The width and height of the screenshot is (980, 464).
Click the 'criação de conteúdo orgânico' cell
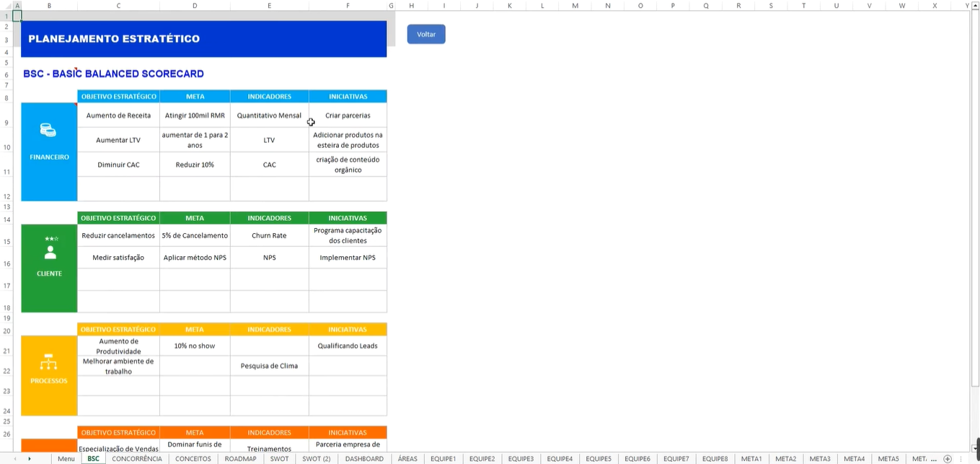pyautogui.click(x=348, y=165)
